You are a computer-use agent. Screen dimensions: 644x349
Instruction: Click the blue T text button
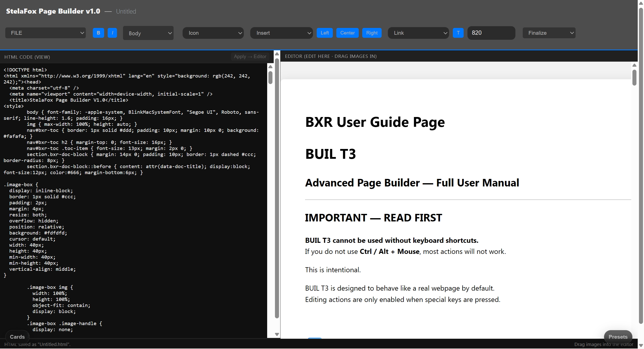click(x=458, y=33)
